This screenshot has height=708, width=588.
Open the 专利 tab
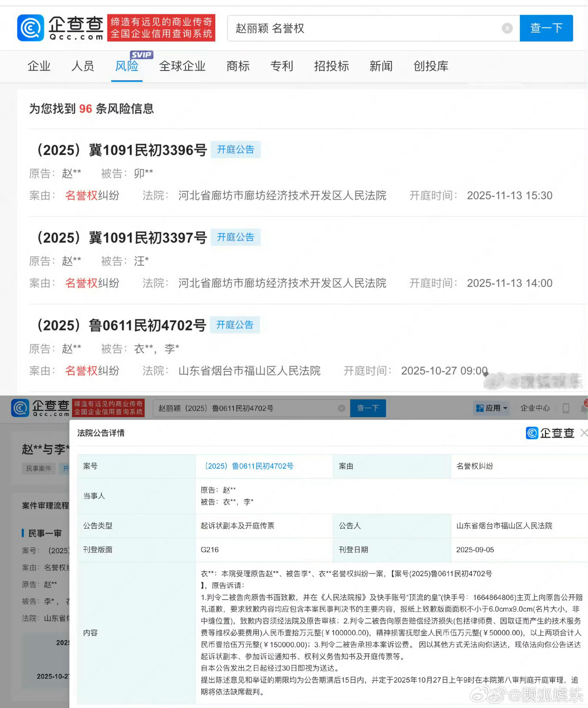tap(282, 66)
